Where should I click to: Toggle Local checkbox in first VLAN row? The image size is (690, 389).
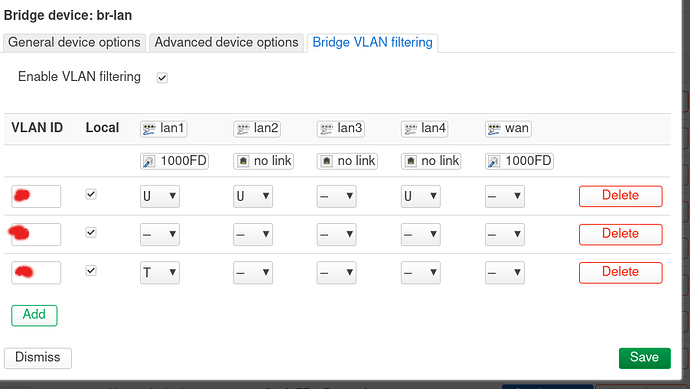point(91,194)
